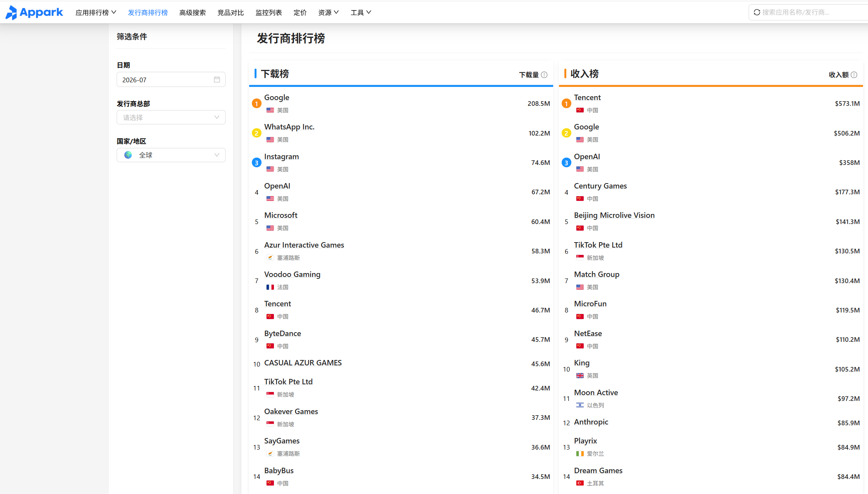
Task: Open TikTok Pte Ltd in downloads ranking
Action: [x=289, y=382]
